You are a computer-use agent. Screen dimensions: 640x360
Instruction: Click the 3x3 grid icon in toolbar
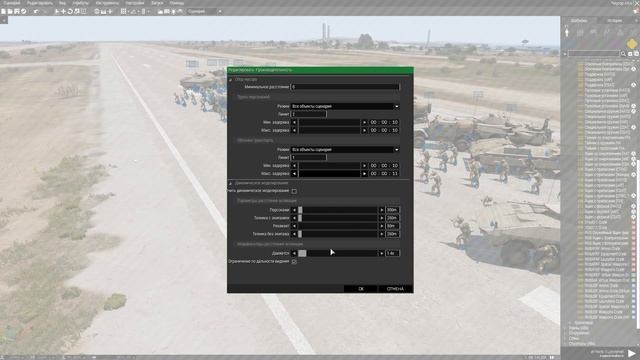click(x=123, y=11)
